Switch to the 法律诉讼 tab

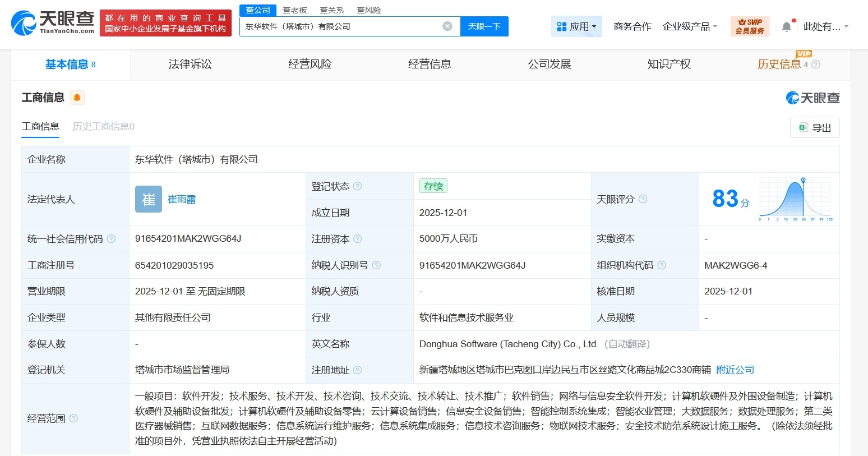point(190,64)
